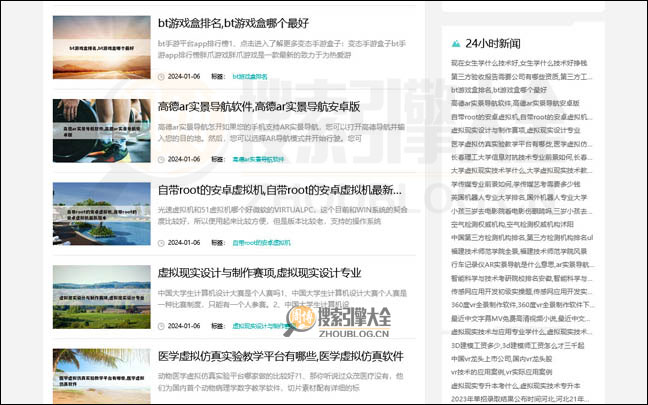
Task: Click the 'bt游戏盒排名' tag link
Action: pyautogui.click(x=250, y=76)
